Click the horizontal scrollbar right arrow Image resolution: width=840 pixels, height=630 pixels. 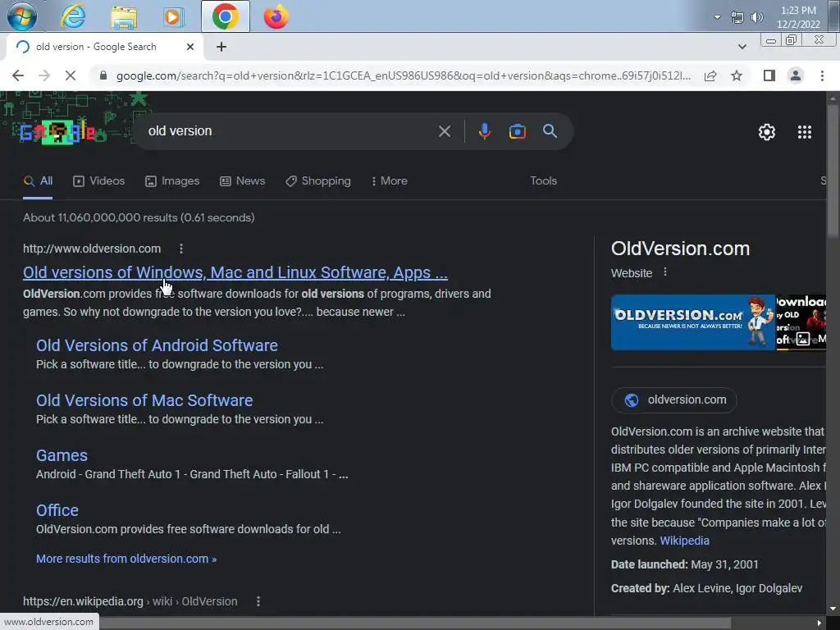(819, 623)
